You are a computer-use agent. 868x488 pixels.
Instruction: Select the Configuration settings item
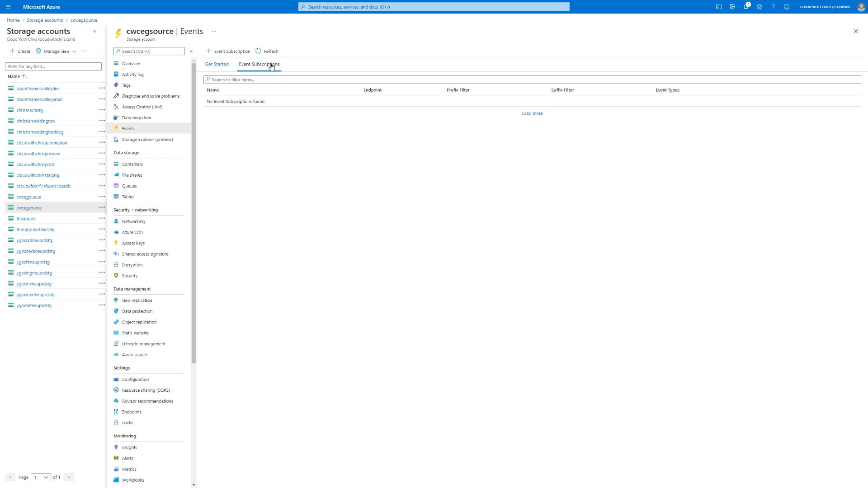[135, 379]
